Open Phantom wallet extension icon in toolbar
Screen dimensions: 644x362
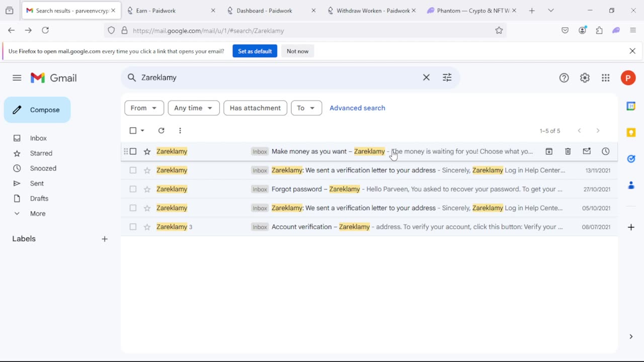coord(616,31)
